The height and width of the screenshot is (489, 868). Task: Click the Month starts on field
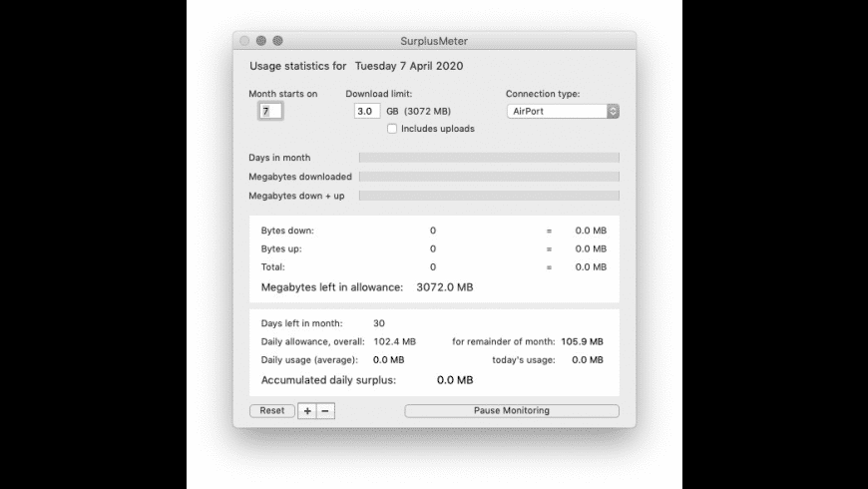tap(270, 112)
